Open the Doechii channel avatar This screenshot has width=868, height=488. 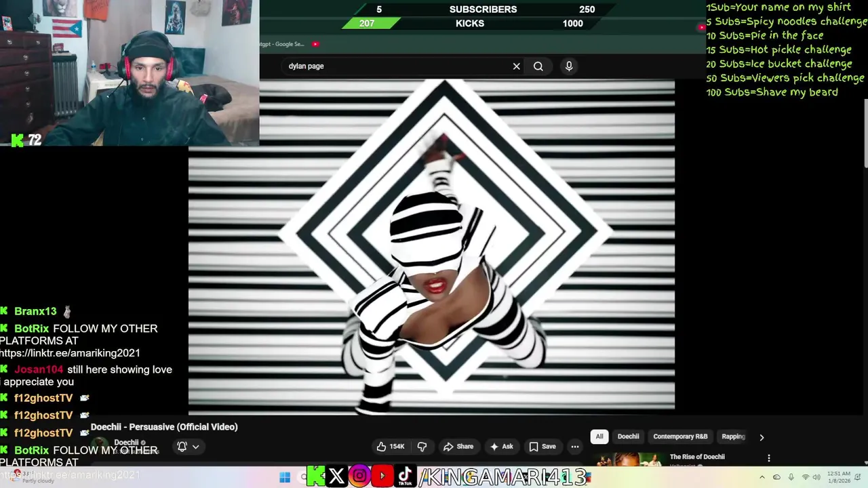[x=100, y=446]
